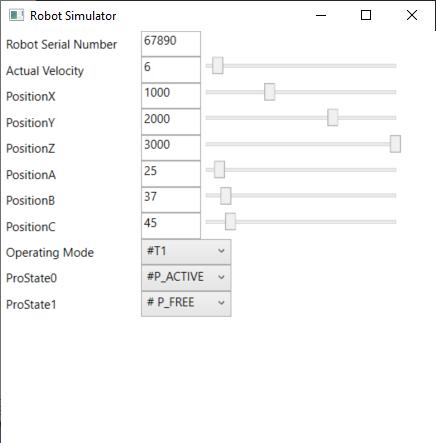Click the PositionC label
The width and height of the screenshot is (436, 443).
click(31, 227)
